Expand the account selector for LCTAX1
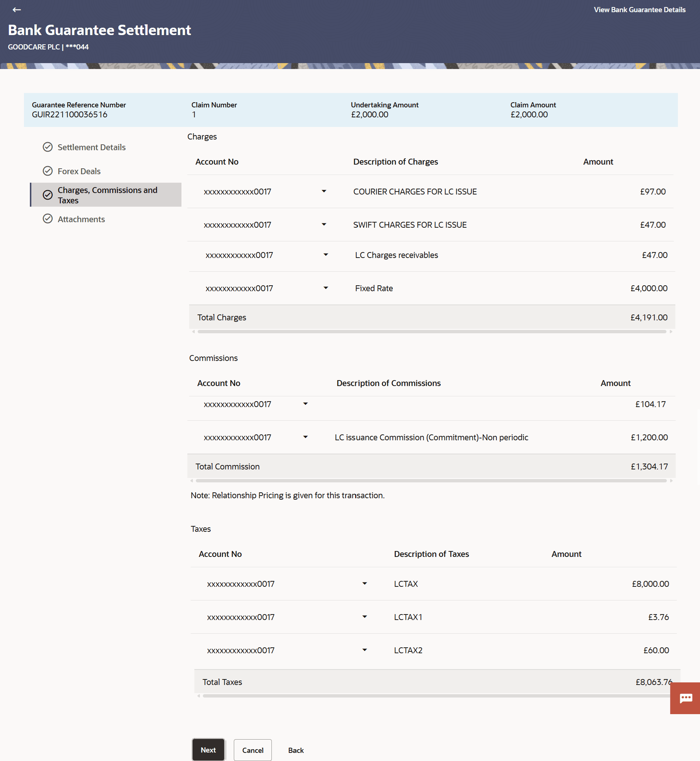Screen dimensions: 700x761 click(364, 617)
